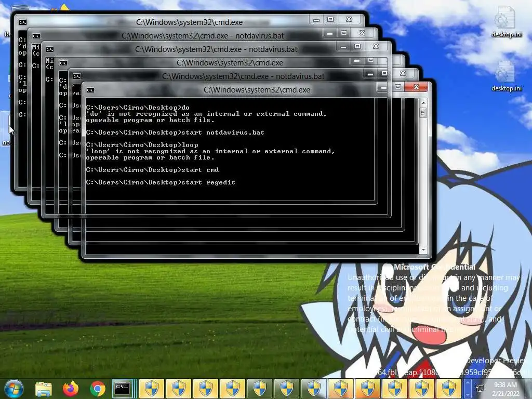Open Firefox from the taskbar

coord(71,389)
